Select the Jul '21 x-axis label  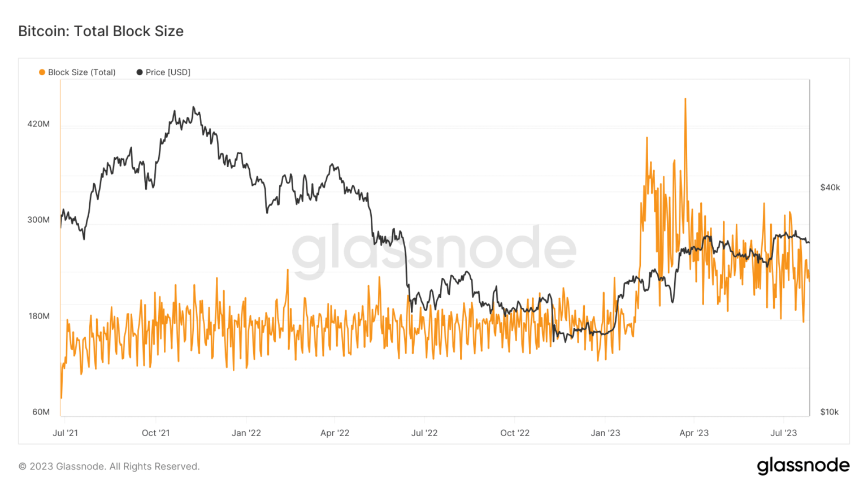click(x=66, y=433)
